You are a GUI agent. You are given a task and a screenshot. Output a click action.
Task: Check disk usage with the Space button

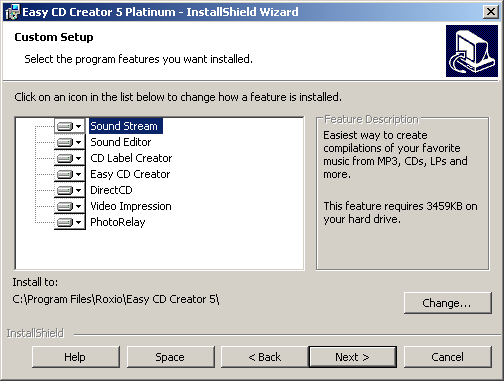(x=170, y=357)
